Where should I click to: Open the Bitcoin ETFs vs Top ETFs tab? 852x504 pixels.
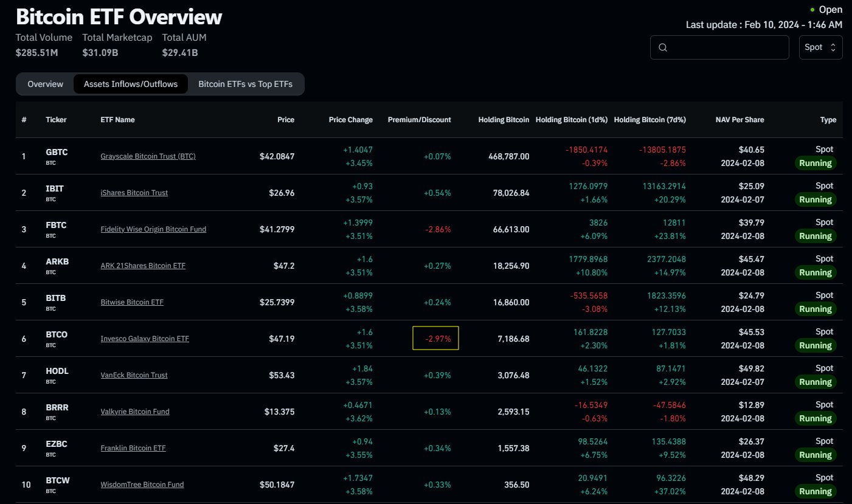point(245,84)
